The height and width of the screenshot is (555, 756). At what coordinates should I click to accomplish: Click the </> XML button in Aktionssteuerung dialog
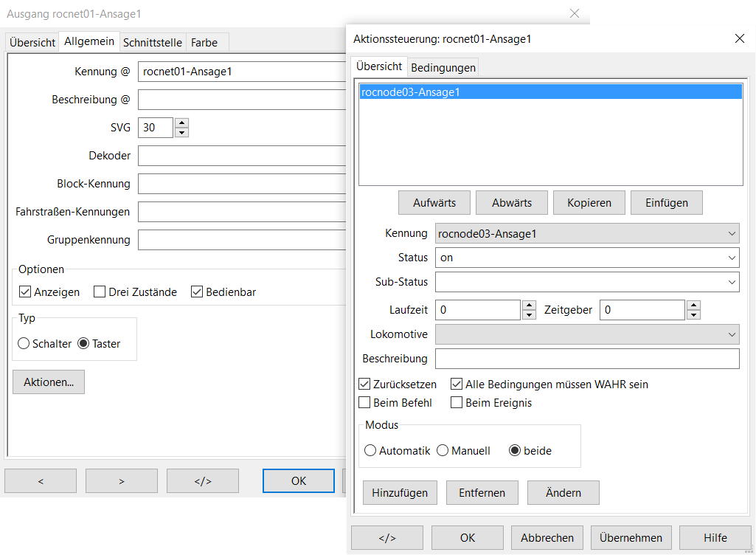(x=387, y=538)
